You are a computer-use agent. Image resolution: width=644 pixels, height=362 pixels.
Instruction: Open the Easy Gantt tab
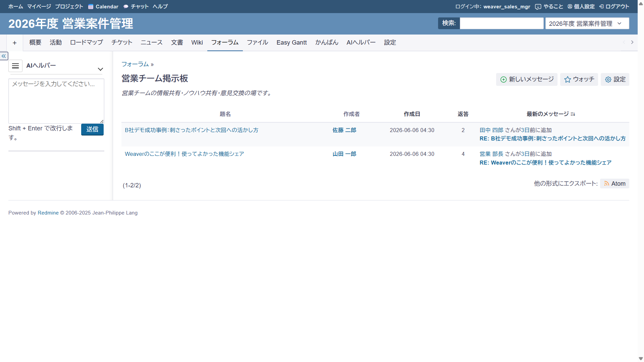pos(291,43)
